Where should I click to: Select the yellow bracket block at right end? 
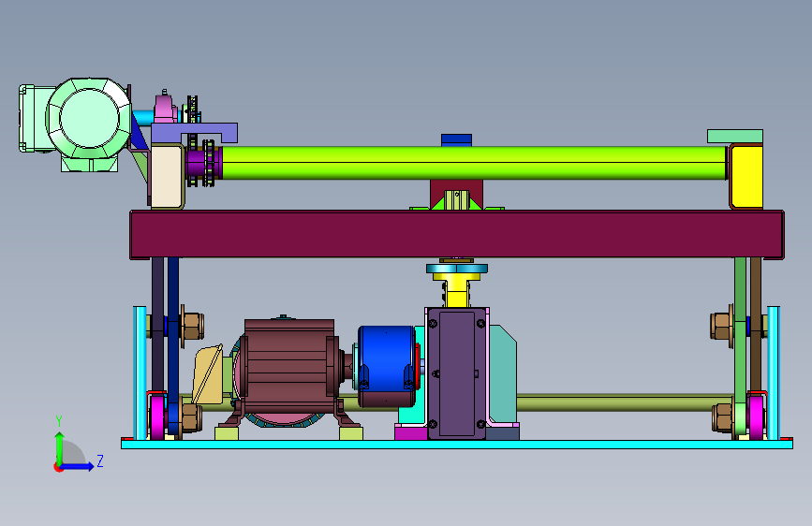click(x=746, y=177)
